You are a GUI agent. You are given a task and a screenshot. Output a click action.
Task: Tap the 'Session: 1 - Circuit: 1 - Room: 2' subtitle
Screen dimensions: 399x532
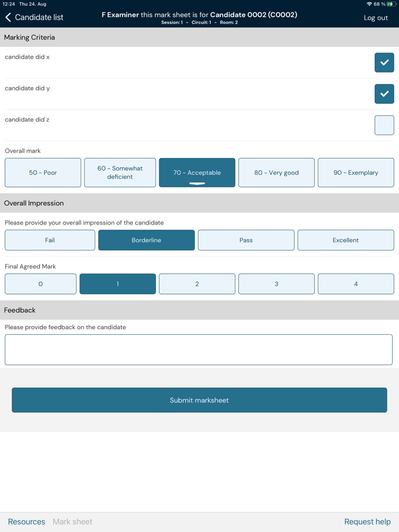[199, 22]
